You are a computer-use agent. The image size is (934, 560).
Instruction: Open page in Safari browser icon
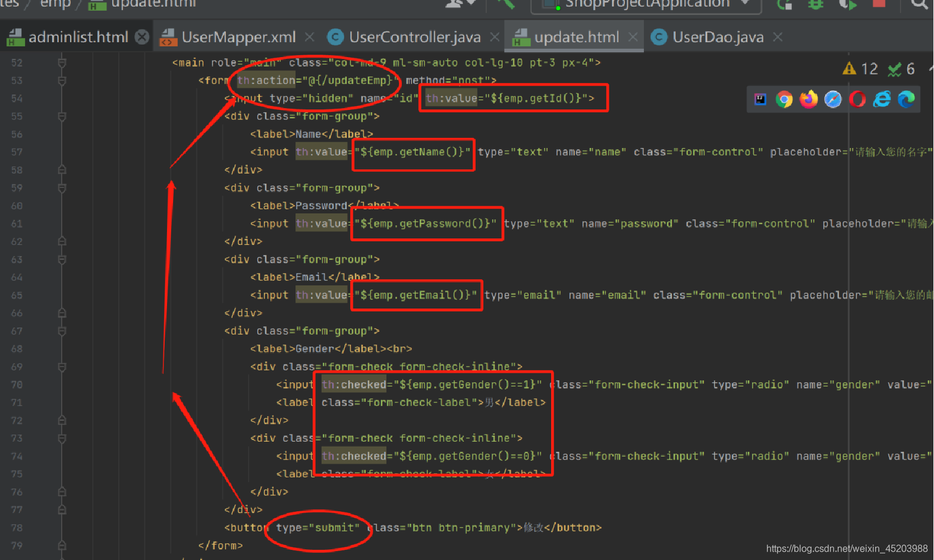point(833,99)
